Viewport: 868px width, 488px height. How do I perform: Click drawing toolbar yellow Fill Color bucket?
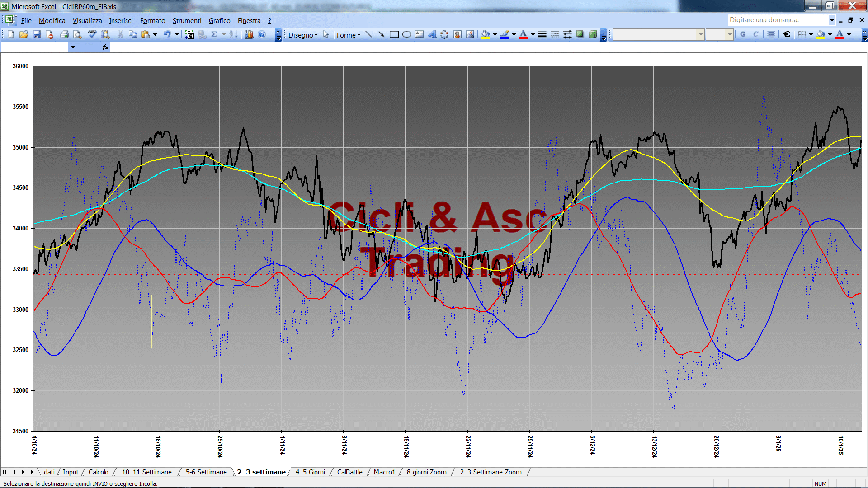486,34
